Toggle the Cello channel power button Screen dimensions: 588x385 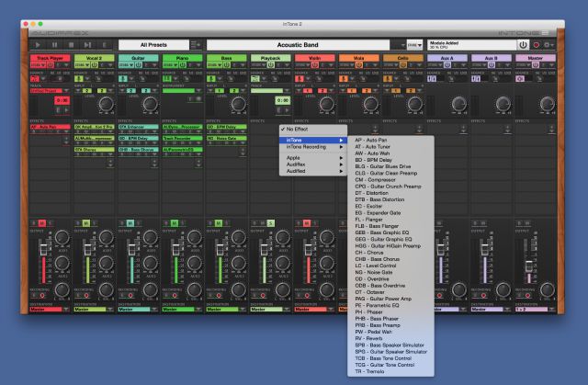[x=402, y=65]
